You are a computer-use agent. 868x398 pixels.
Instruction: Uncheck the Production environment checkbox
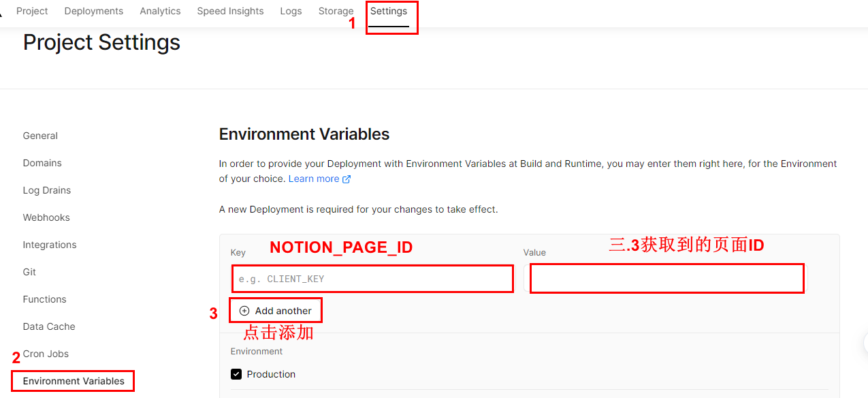(x=236, y=373)
